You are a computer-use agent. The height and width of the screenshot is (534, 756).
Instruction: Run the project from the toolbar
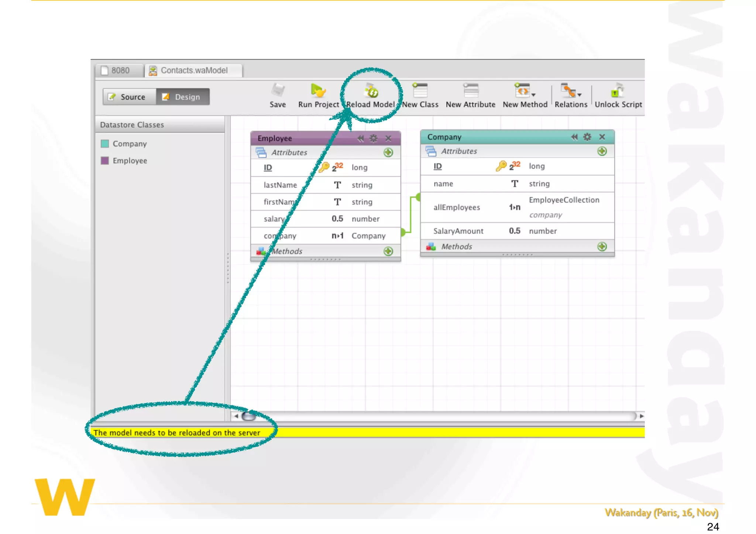(318, 91)
